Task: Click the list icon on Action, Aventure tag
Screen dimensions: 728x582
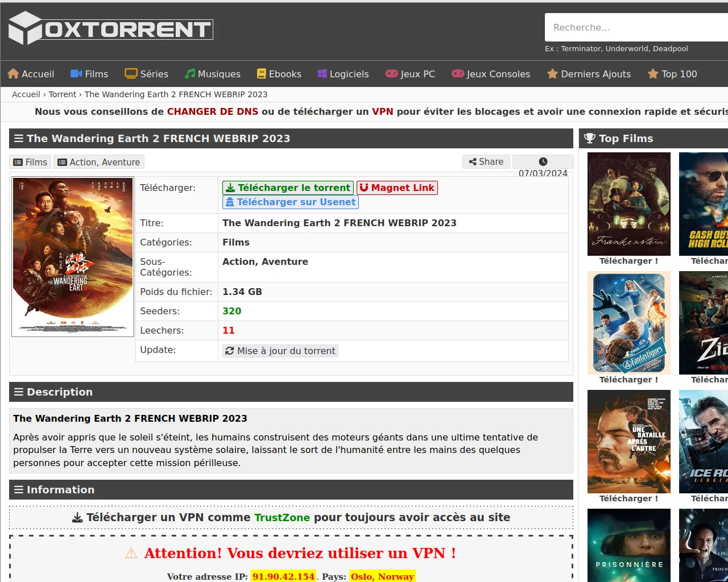Action: [x=63, y=162]
